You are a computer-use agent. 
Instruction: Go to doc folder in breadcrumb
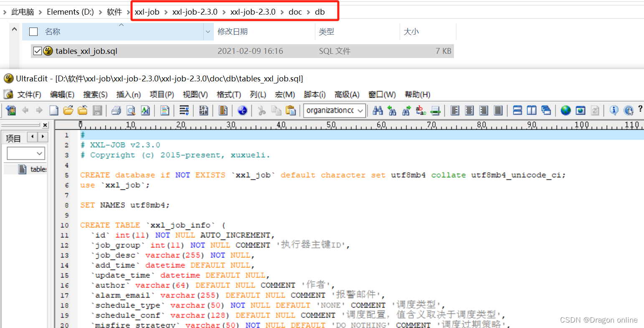pyautogui.click(x=295, y=12)
